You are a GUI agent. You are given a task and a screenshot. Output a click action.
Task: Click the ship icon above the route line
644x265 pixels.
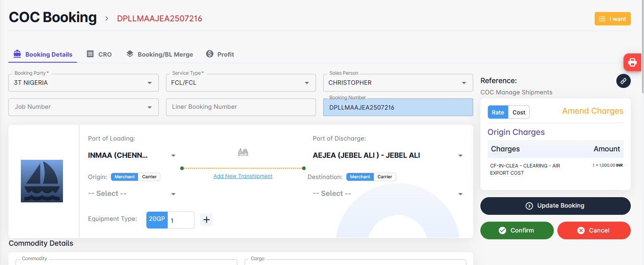[243, 152]
